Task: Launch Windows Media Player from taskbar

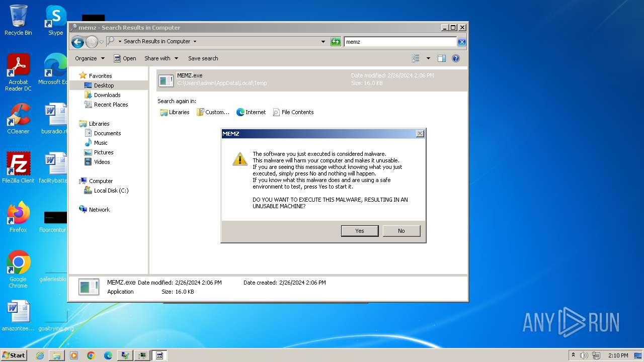Action: coord(74,355)
